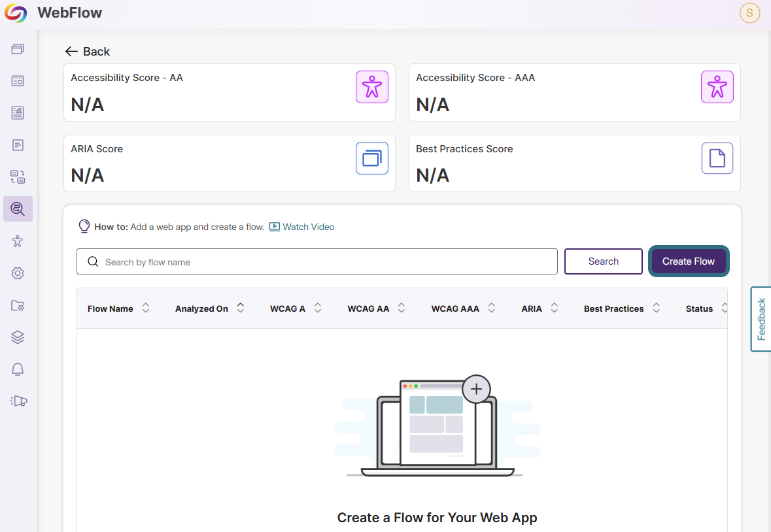The width and height of the screenshot is (771, 532).
Task: Open the user avatar S menu
Action: pos(749,13)
